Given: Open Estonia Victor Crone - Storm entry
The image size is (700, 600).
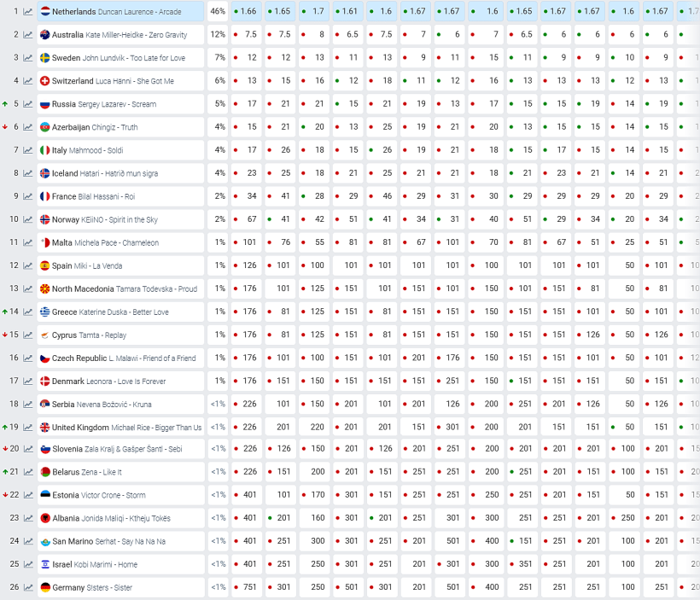Looking at the screenshot, I should point(120,496).
